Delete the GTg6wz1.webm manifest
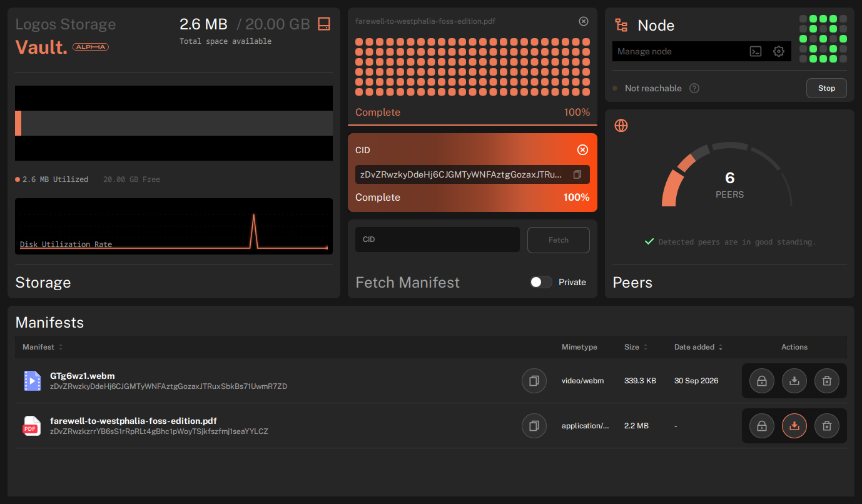 827,381
